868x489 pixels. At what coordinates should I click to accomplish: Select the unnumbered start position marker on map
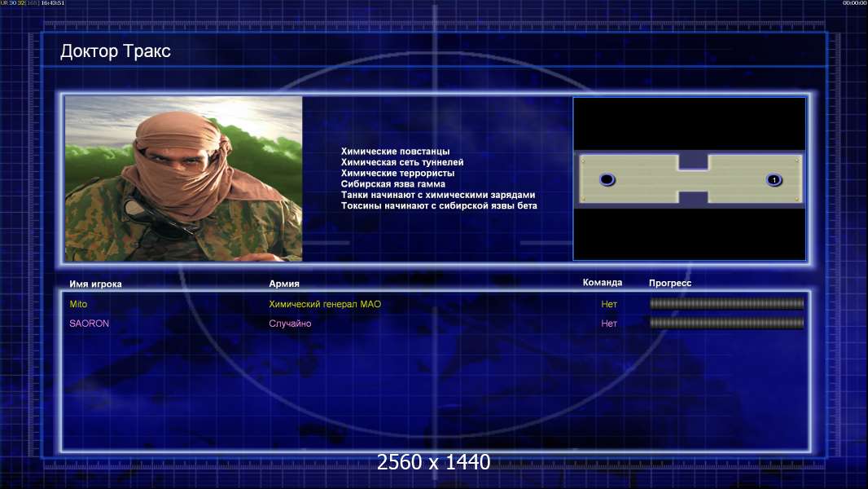(x=607, y=179)
